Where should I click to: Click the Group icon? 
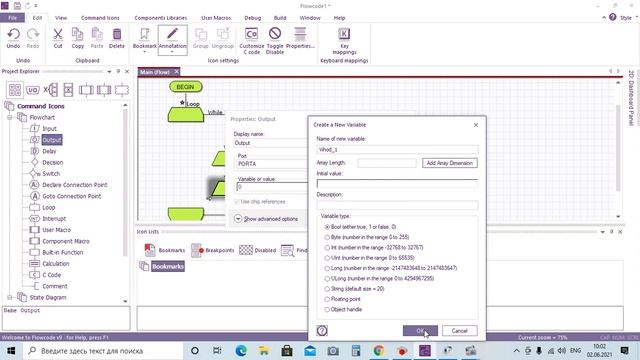click(x=200, y=38)
